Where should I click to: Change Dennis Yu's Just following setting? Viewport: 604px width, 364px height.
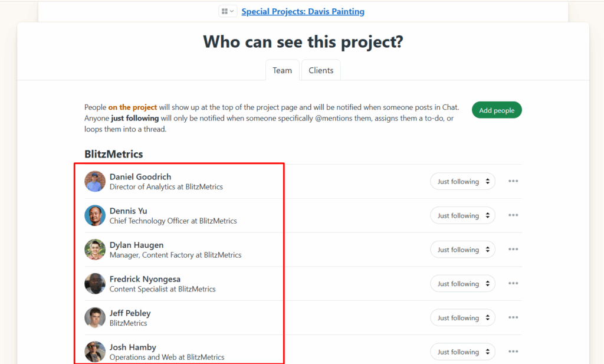tap(463, 216)
